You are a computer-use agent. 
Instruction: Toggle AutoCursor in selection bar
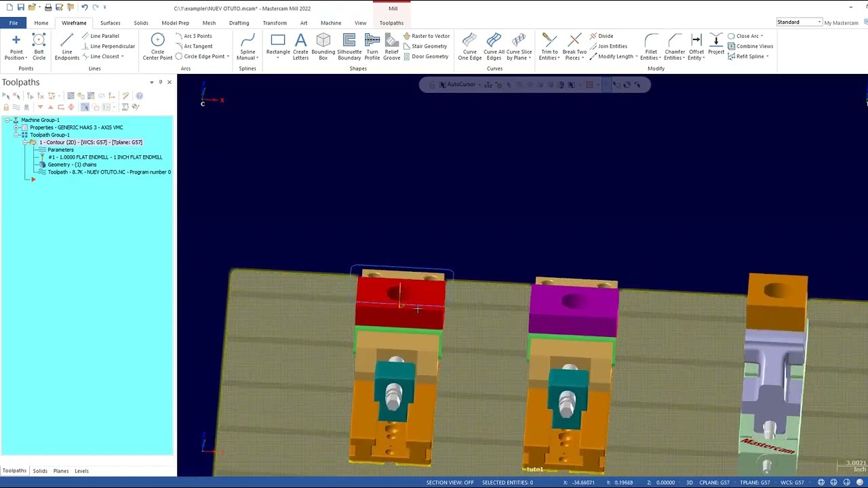(x=457, y=85)
